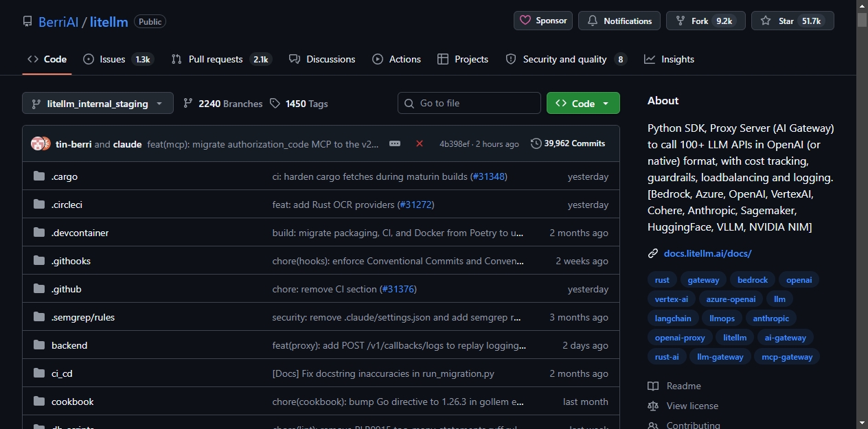Click the backend folder icon
This screenshot has height=429, width=868.
tap(39, 345)
